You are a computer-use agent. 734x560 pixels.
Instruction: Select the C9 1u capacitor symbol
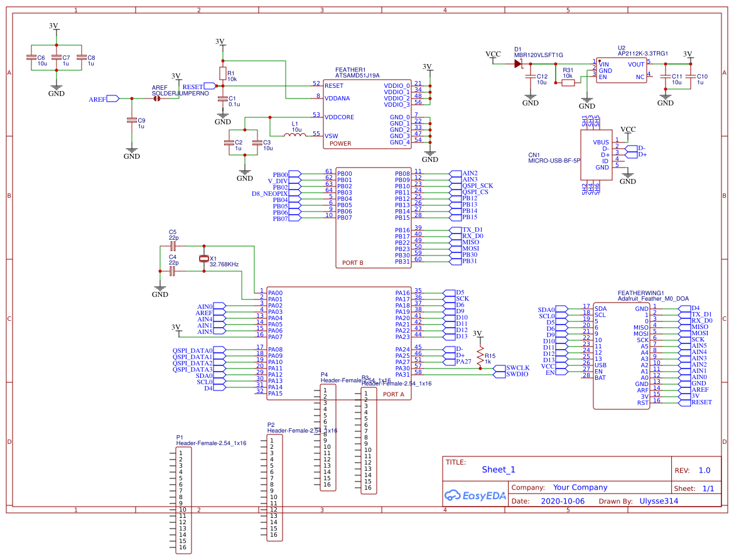131,120
